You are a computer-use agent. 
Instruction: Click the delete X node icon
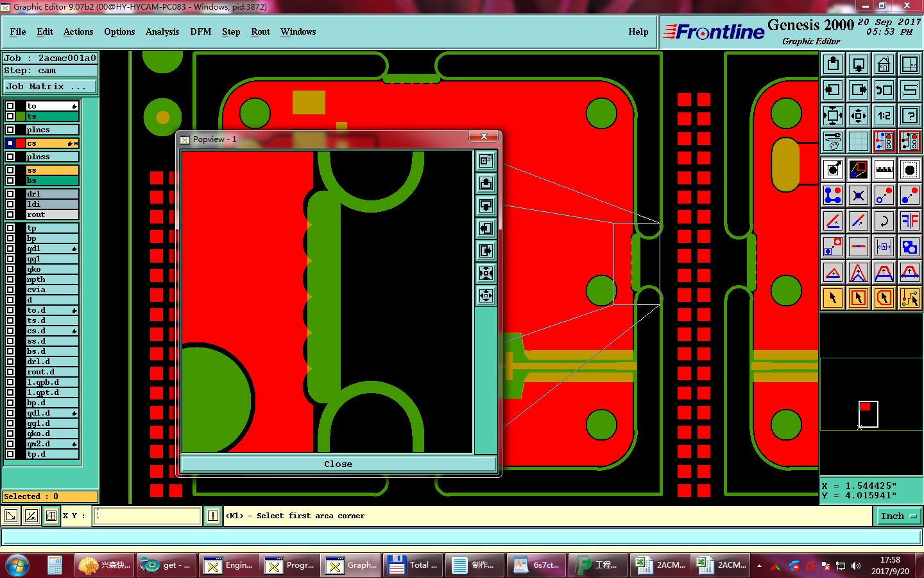(x=859, y=195)
